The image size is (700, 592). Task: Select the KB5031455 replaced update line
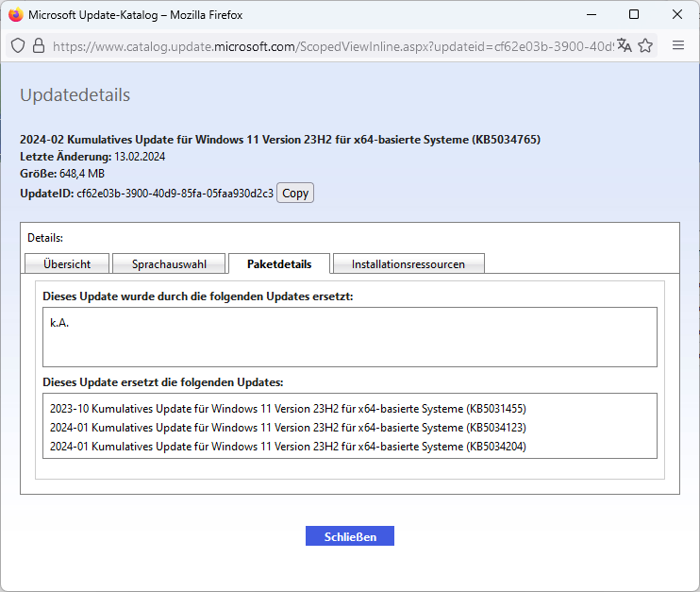click(288, 409)
